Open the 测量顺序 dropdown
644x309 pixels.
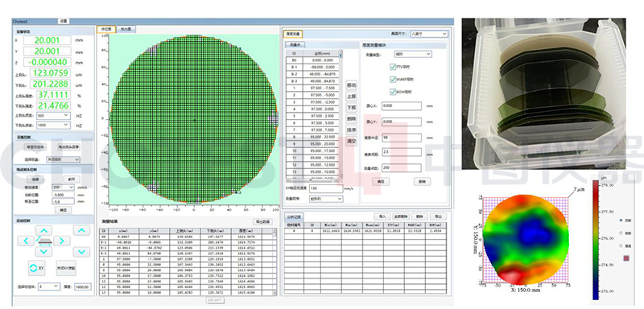pyautogui.click(x=326, y=199)
